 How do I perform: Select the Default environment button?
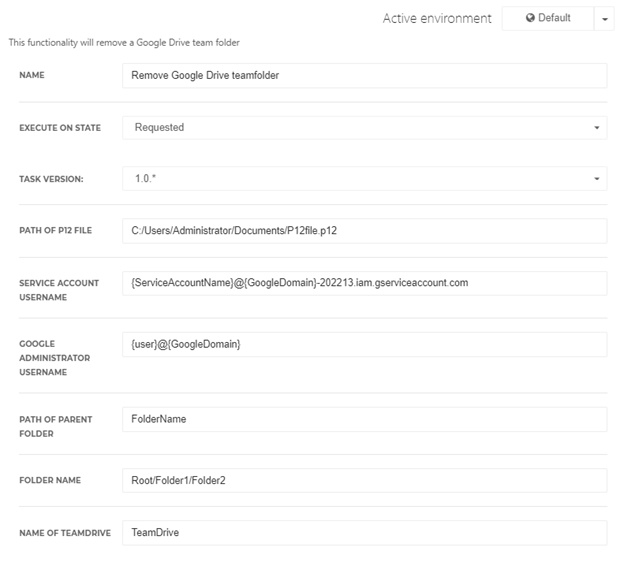[548, 18]
